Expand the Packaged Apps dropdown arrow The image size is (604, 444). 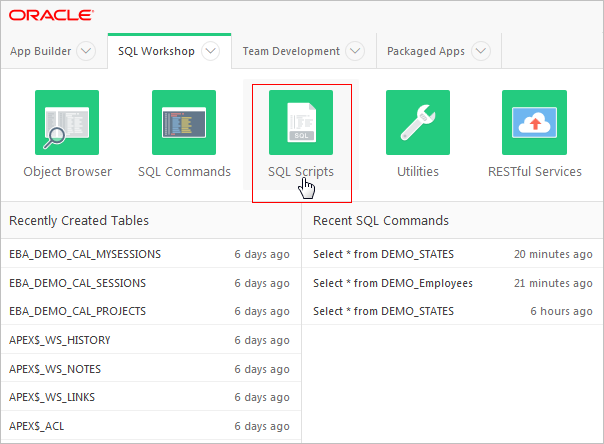pos(481,51)
